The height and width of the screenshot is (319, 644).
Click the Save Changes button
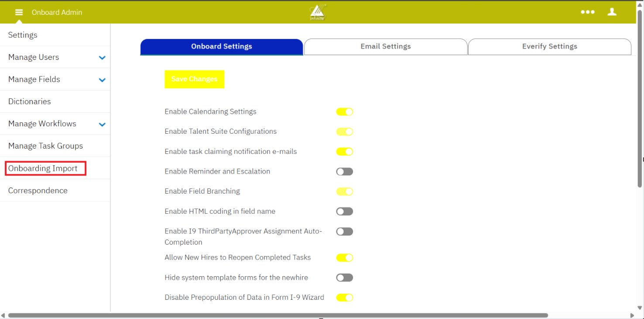pyautogui.click(x=194, y=79)
